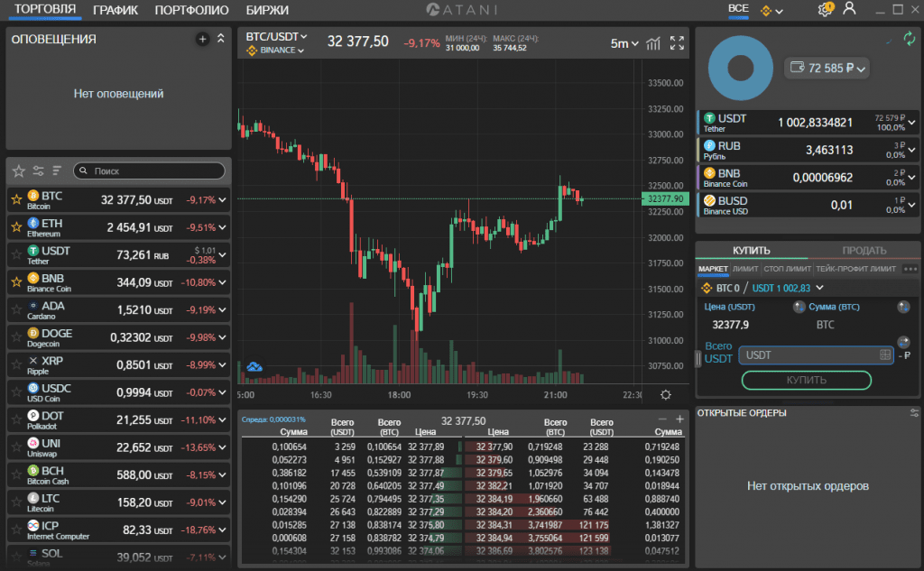Collapse the ОПОВЕЩЕНИЯ panel
Viewport: 924px width, 571px height.
tap(221, 38)
